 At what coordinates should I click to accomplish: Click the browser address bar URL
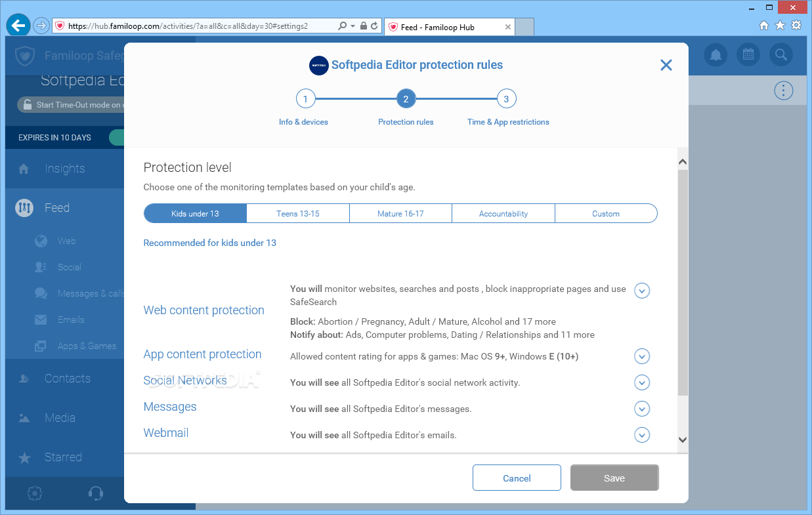point(188,26)
